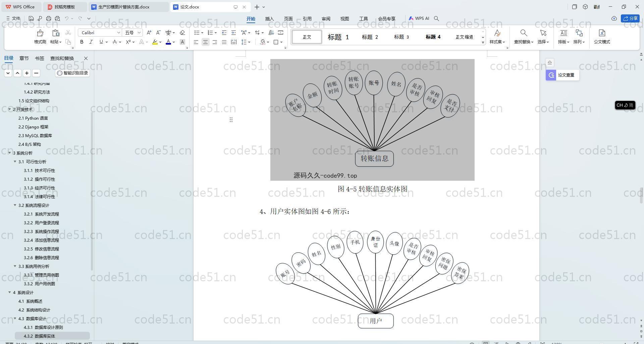Open the font size 五号 dropdown
Screen dimensions: 644x344
pyautogui.click(x=139, y=33)
